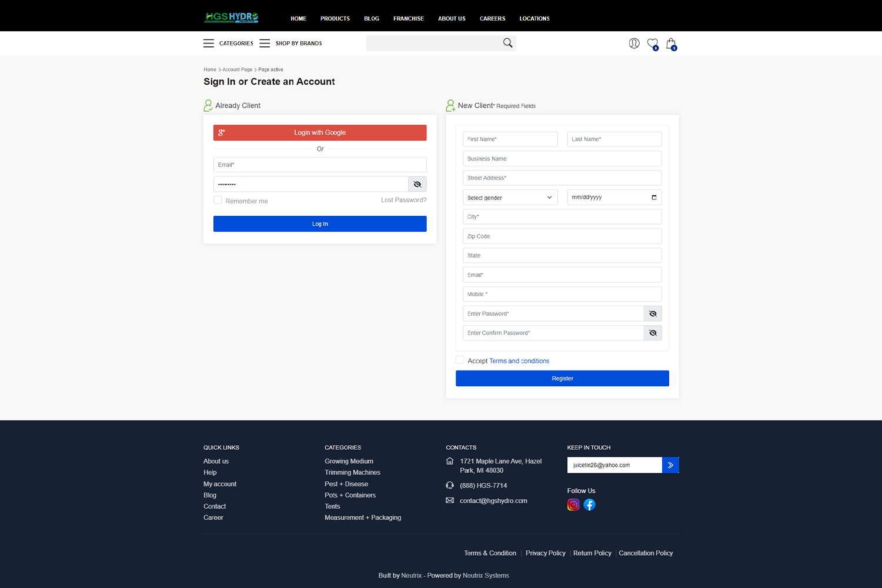Visit the Instagram page icon
Screen dimensions: 882x588
point(573,505)
